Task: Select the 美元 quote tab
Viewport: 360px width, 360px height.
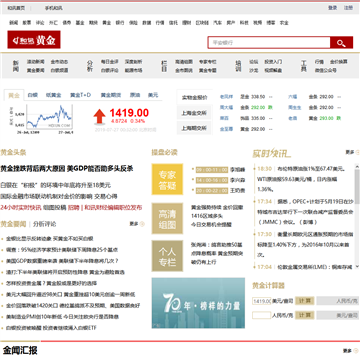Action: click(153, 95)
